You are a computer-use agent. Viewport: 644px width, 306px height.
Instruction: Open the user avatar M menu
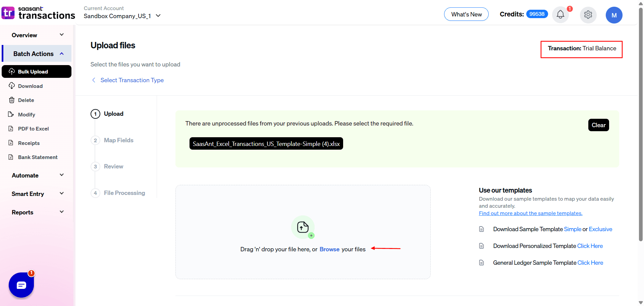click(614, 15)
